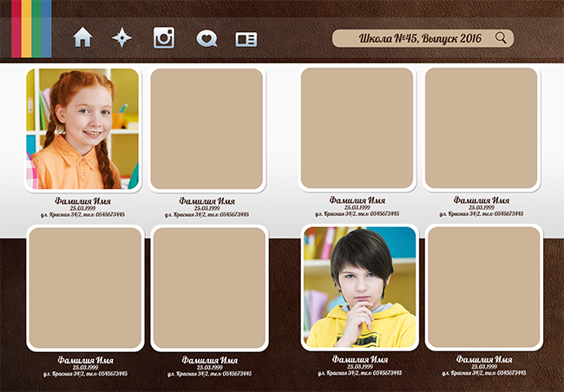The width and height of the screenshot is (564, 392).
Task: Click the empty frame in the top-right corner
Action: (x=481, y=127)
